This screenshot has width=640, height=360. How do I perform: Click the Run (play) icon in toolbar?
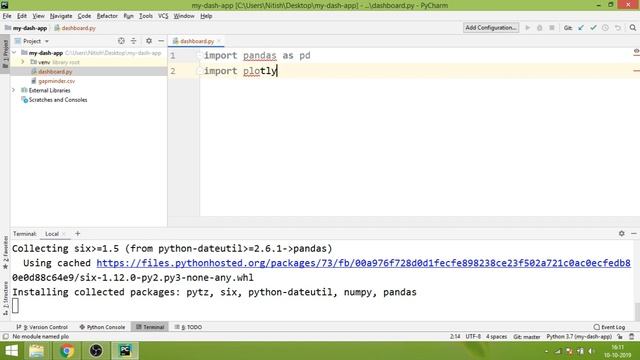click(x=527, y=28)
